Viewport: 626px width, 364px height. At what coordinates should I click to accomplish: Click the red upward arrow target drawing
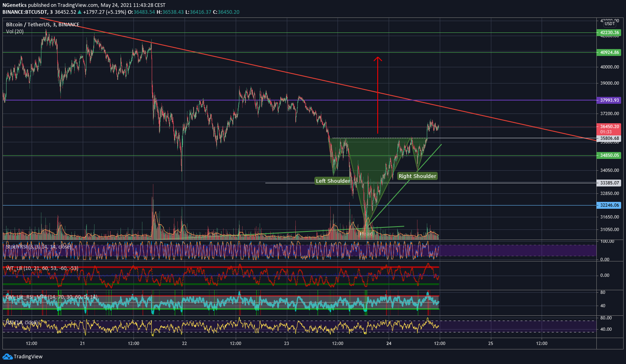pos(378,95)
